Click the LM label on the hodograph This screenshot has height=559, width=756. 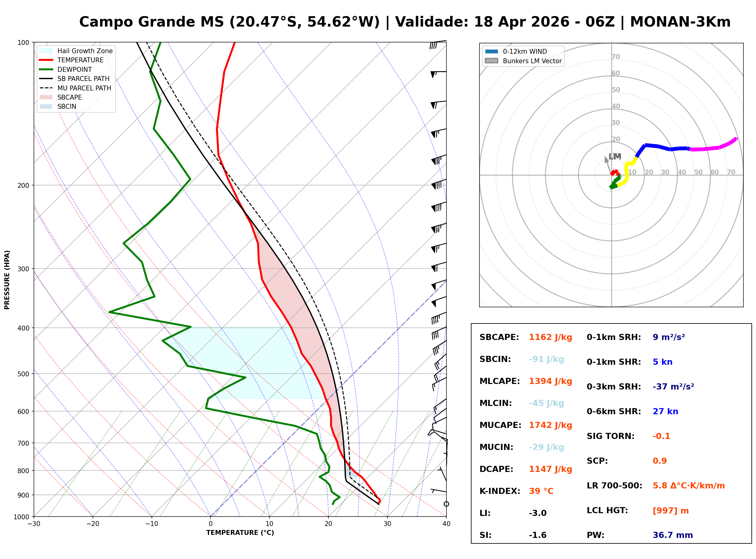coord(615,156)
